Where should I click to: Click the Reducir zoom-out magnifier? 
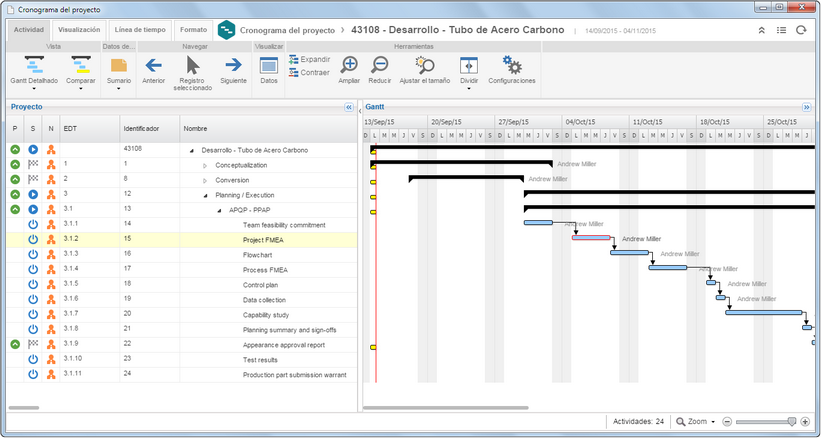tap(380, 65)
